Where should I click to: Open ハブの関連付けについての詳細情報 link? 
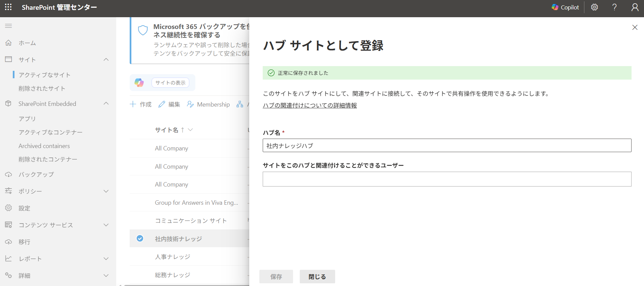coord(310,105)
